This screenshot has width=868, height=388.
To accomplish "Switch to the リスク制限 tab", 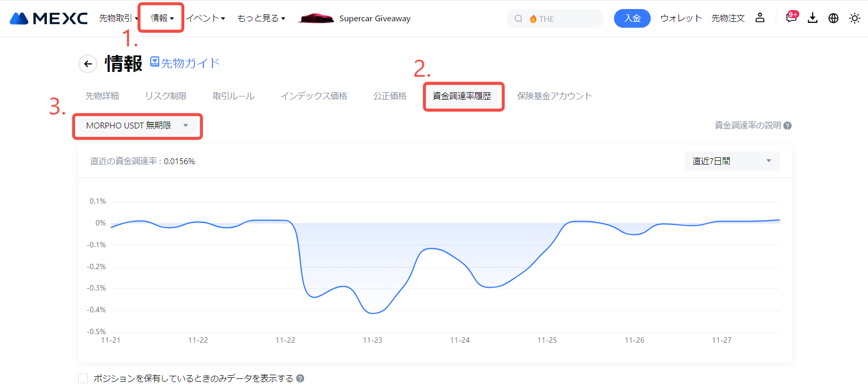I will 166,96.
